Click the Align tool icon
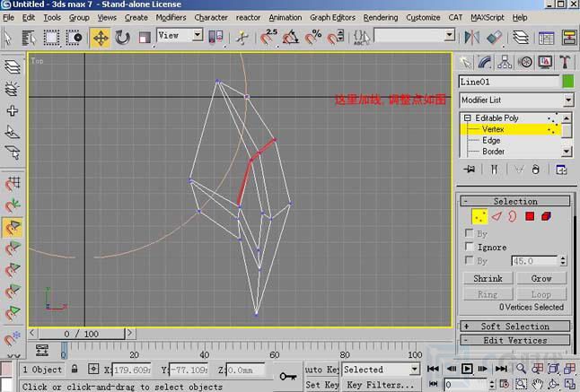This screenshot has width=580, height=392. tap(494, 38)
